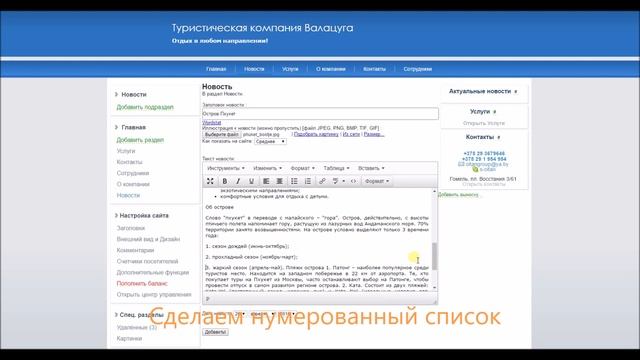Go to О компании in the top navigation

331,69
